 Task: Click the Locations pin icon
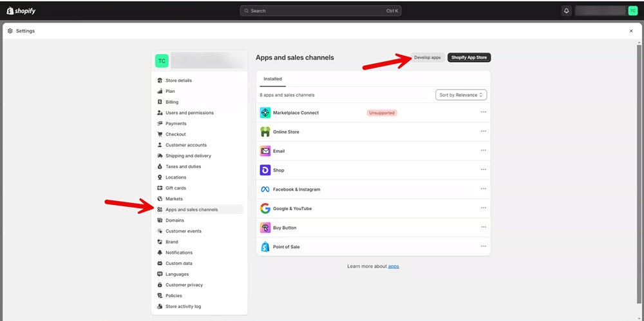tap(160, 177)
